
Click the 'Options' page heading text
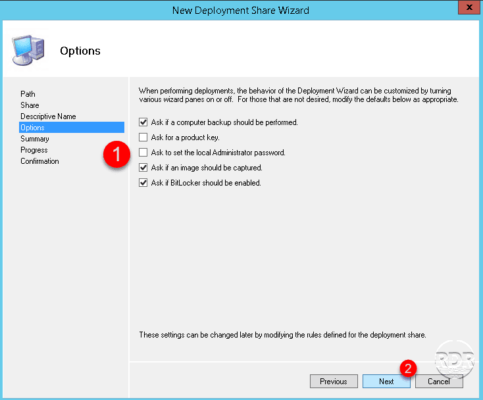(x=80, y=51)
